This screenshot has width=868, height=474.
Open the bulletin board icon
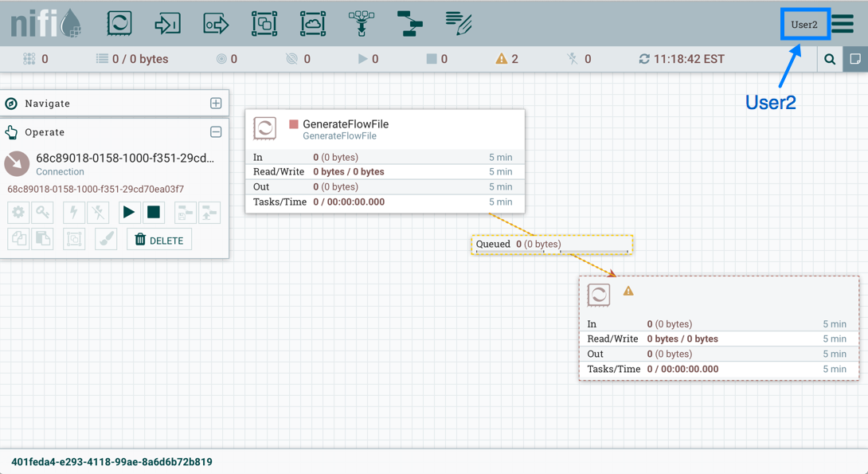pos(855,59)
